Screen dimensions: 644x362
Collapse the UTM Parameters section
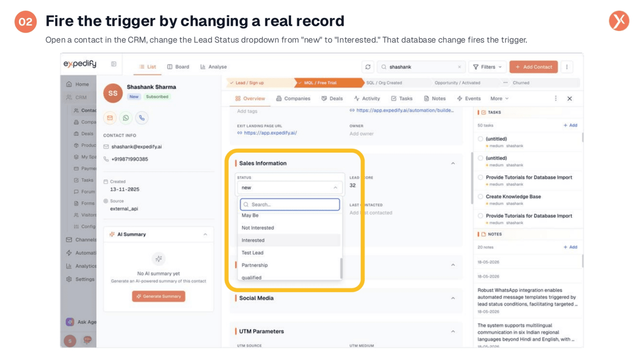coord(453,331)
